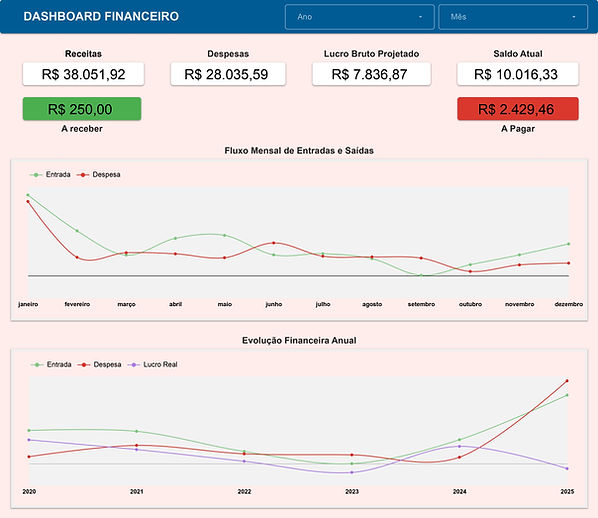
Task: Click the janeiro Entrada data point
Action: [x=28, y=195]
